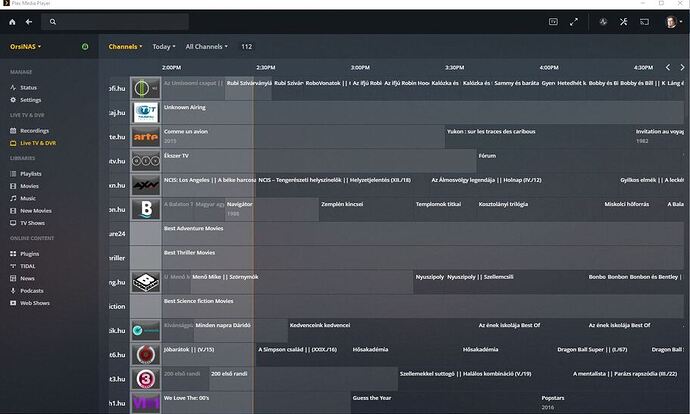Open the 'Zemplén kincsei' program

click(367, 209)
